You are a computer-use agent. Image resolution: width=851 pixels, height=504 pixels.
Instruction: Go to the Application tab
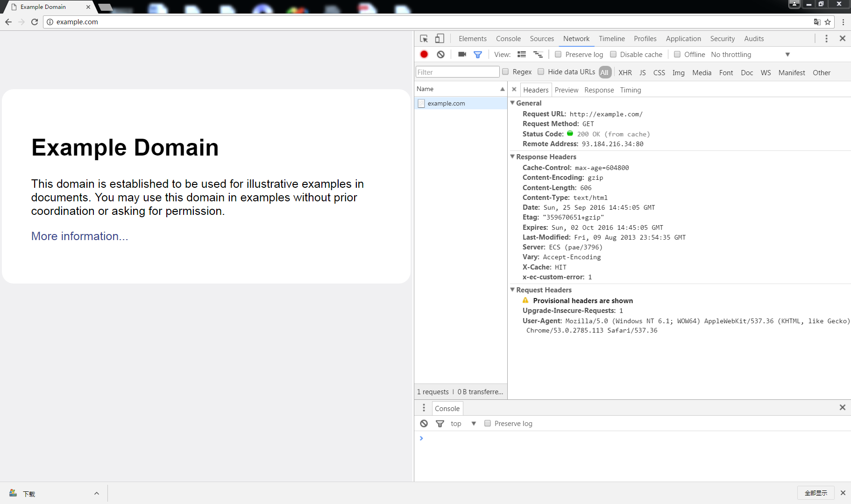coord(683,39)
